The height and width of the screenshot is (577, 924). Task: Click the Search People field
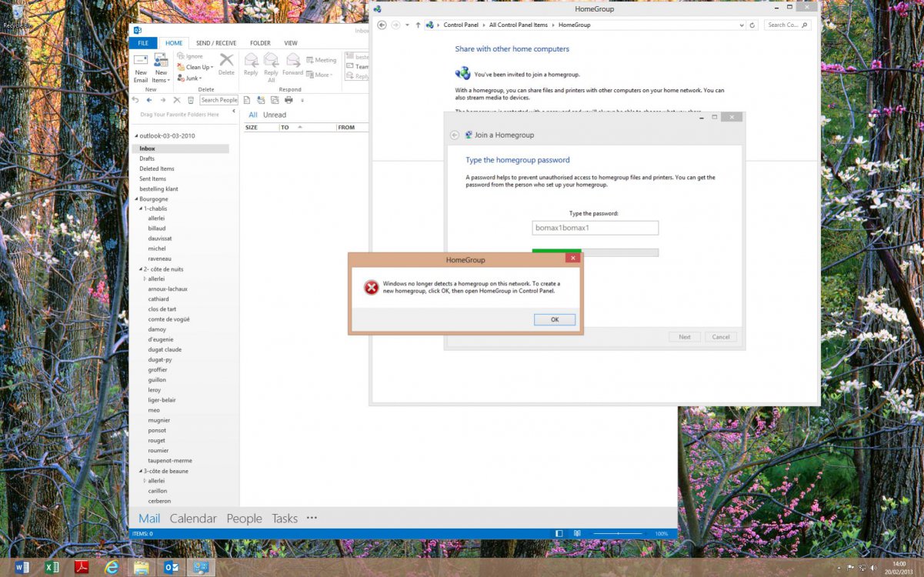pyautogui.click(x=219, y=100)
